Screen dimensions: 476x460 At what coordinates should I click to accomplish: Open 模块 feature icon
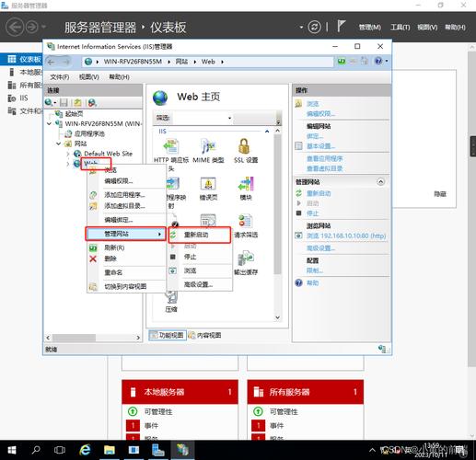(246, 184)
